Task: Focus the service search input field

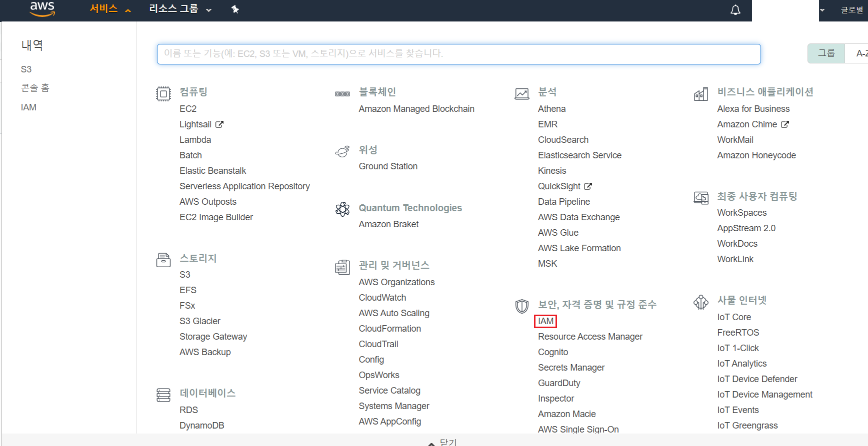Action: [x=459, y=54]
